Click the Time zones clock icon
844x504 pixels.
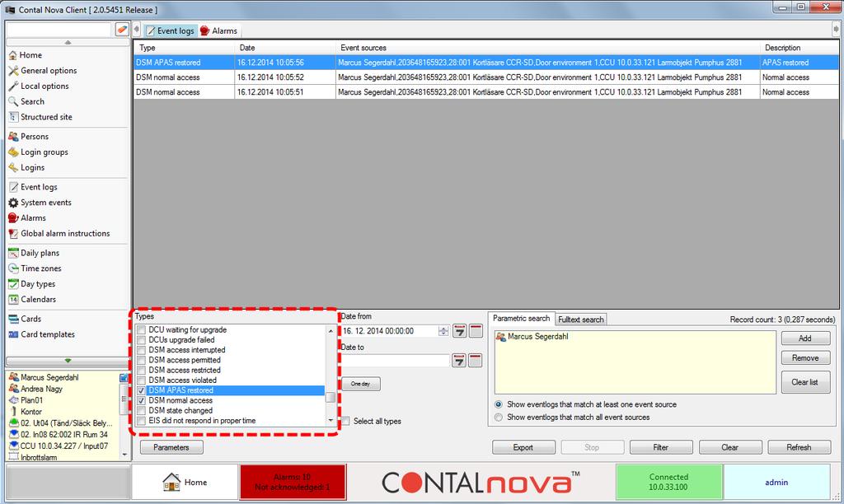pos(13,268)
